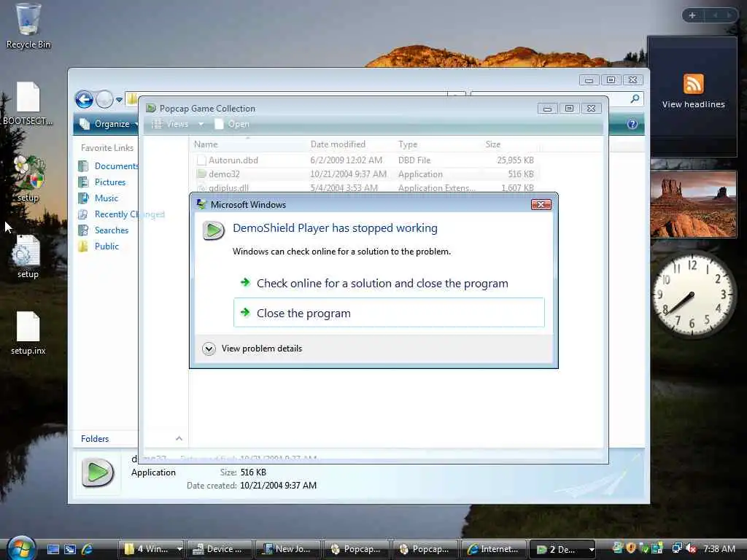Screen dimensions: 747x560
Task: Select BOOTSECT file icon on desktop
Action: pos(28,104)
